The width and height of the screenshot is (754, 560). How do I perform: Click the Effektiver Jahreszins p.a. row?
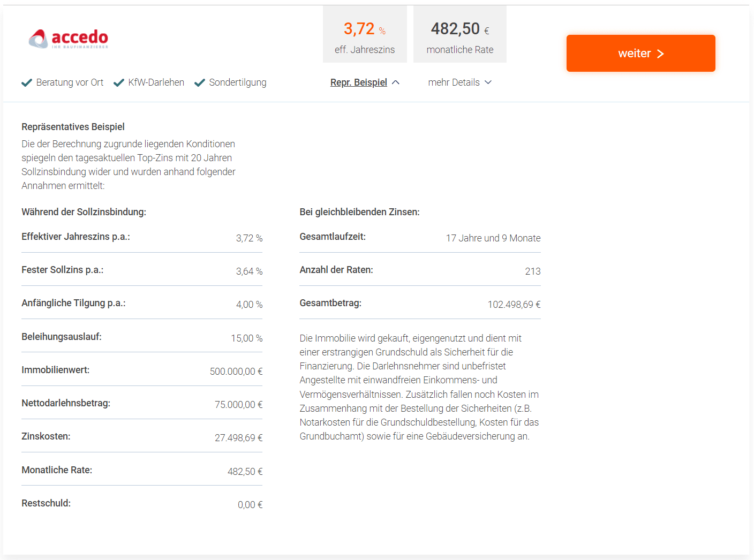pos(142,238)
